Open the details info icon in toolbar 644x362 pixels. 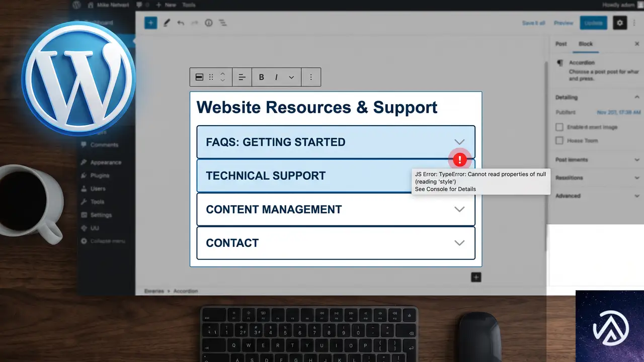pyautogui.click(x=208, y=23)
